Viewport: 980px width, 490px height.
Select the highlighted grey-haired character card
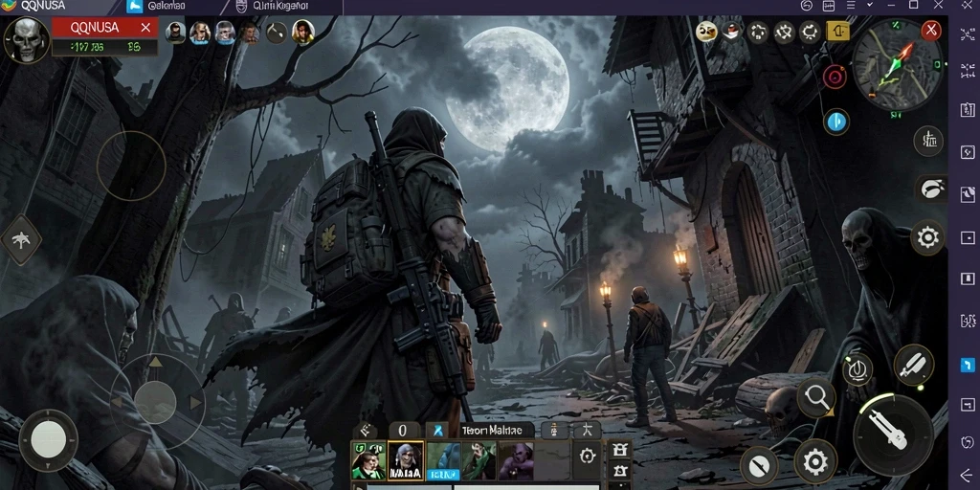[x=406, y=460]
